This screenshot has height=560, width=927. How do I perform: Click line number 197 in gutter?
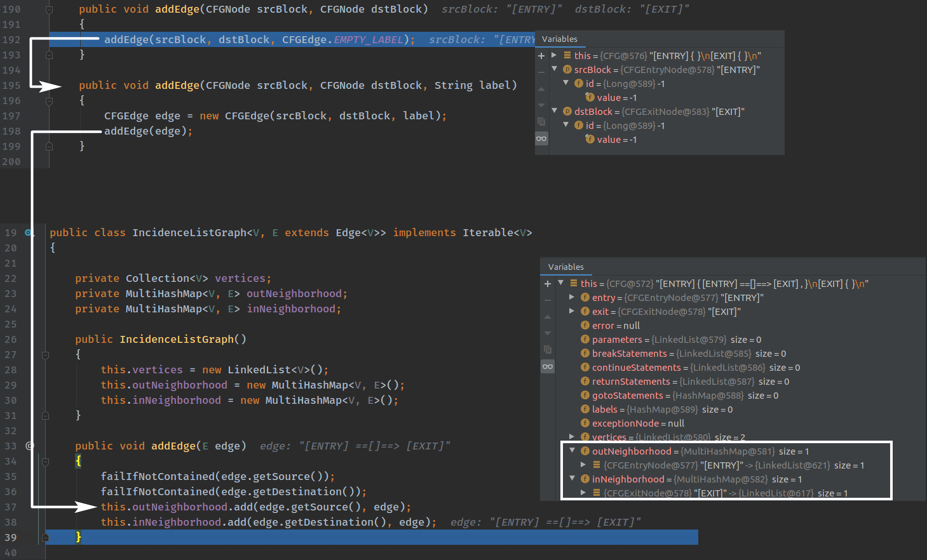[11, 116]
